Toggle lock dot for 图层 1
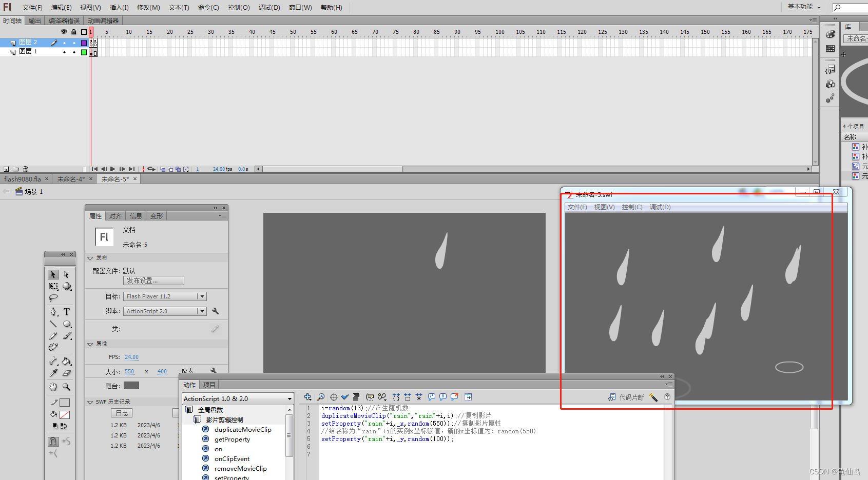 74,52
